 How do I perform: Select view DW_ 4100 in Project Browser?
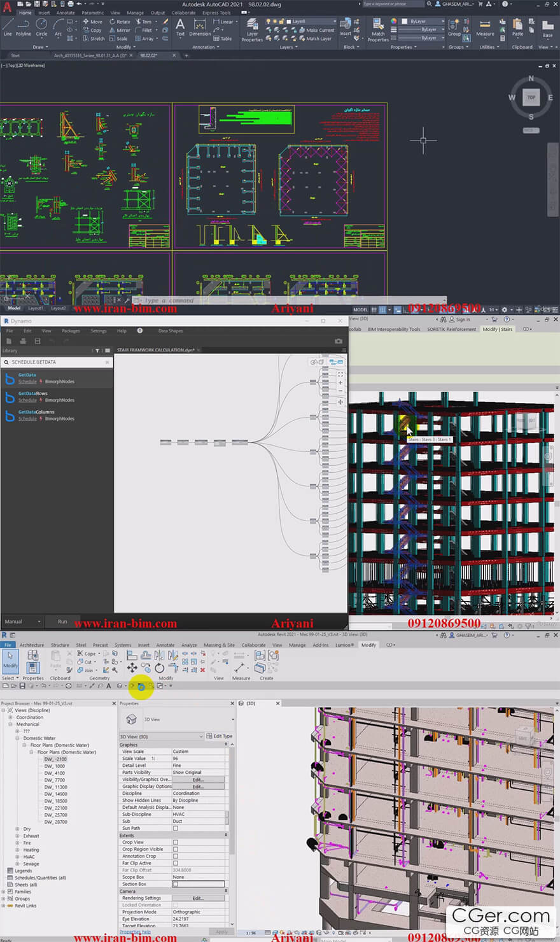point(55,773)
